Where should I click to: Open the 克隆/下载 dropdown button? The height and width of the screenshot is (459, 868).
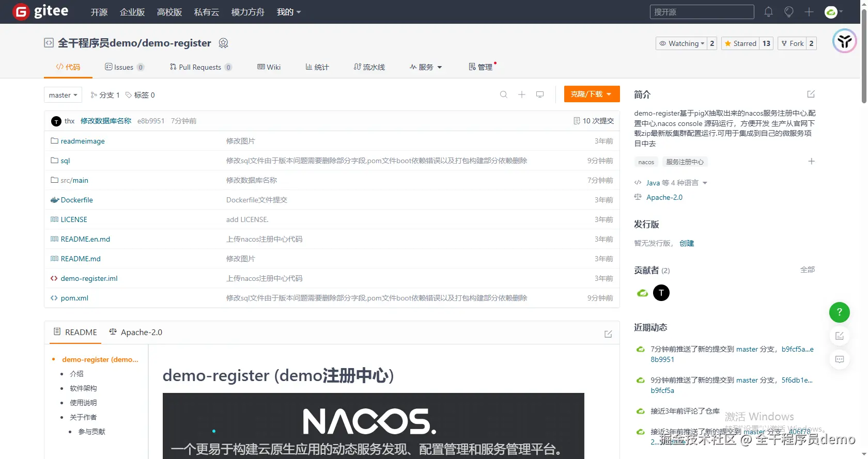(x=592, y=94)
